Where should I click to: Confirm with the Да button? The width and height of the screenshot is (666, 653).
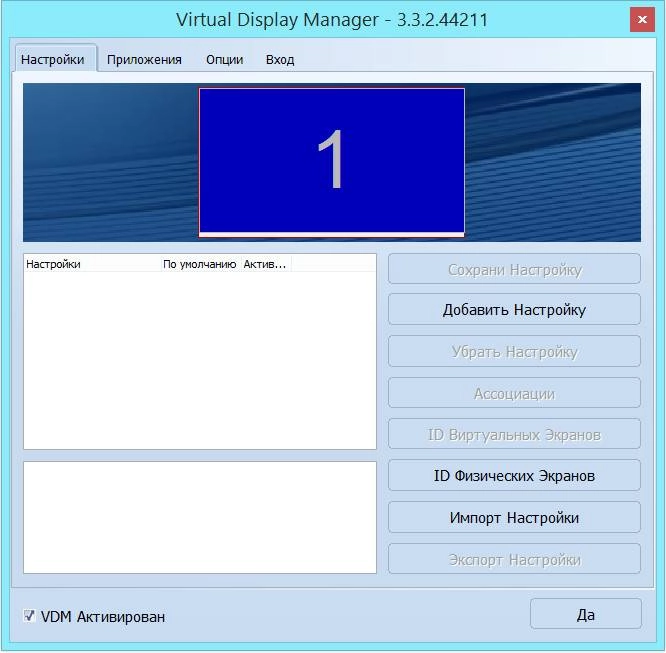click(x=586, y=614)
